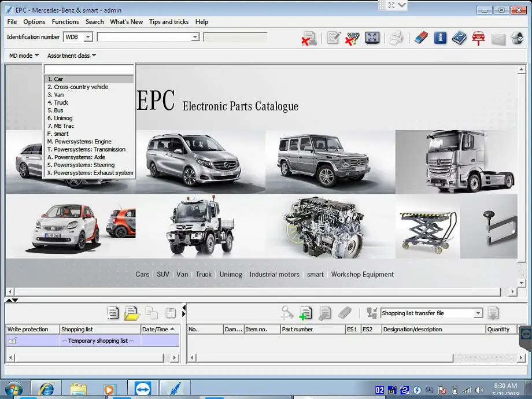The width and height of the screenshot is (532, 399).
Task: Click the identification number text field
Action: tap(144, 37)
